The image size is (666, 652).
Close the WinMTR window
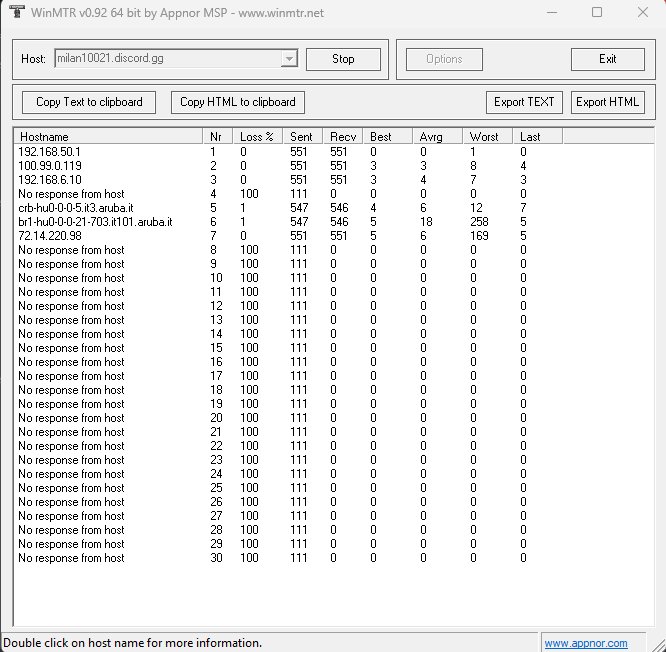tap(643, 12)
